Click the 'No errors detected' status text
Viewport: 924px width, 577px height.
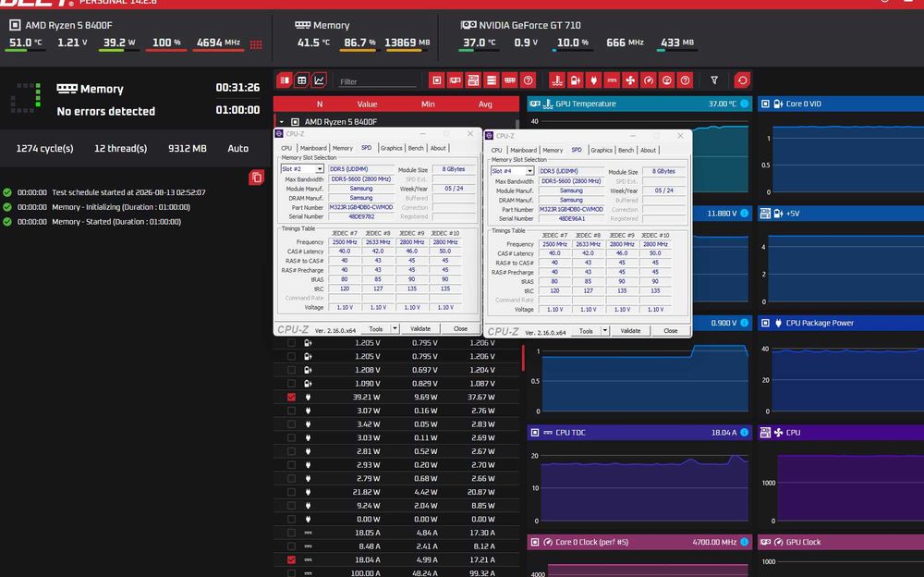point(106,111)
